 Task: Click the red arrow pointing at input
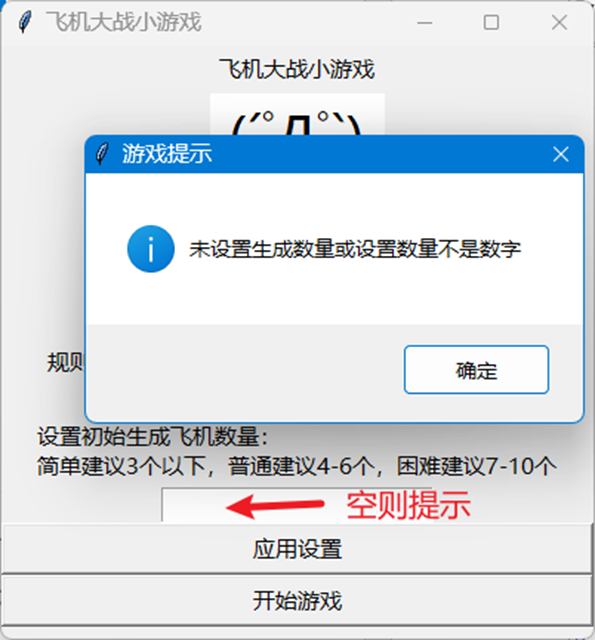pyautogui.click(x=275, y=506)
